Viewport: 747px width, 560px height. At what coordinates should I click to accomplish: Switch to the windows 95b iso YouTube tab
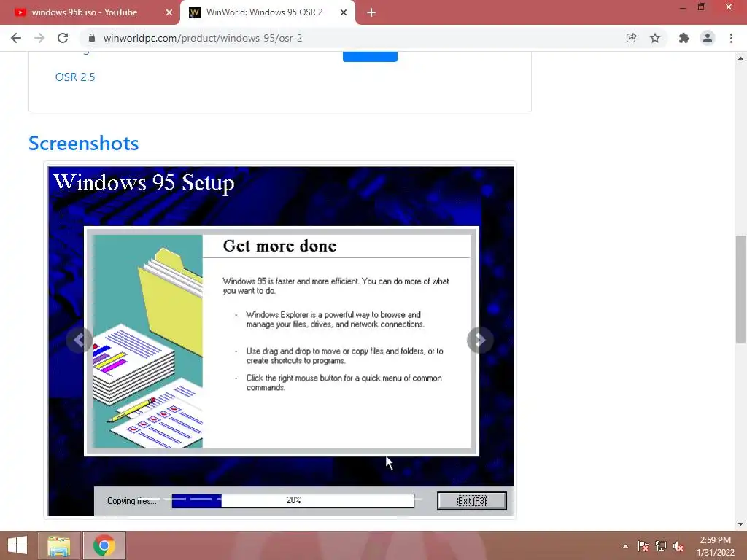pos(90,12)
